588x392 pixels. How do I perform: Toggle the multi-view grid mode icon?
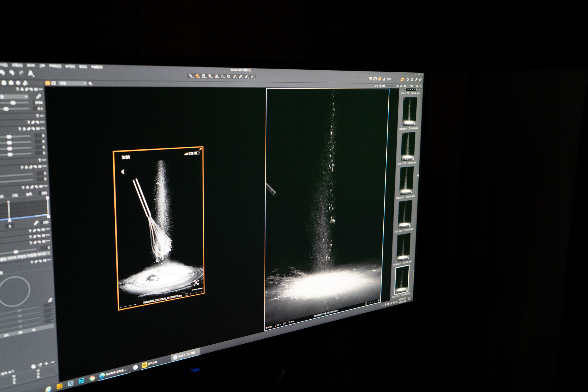click(48, 83)
